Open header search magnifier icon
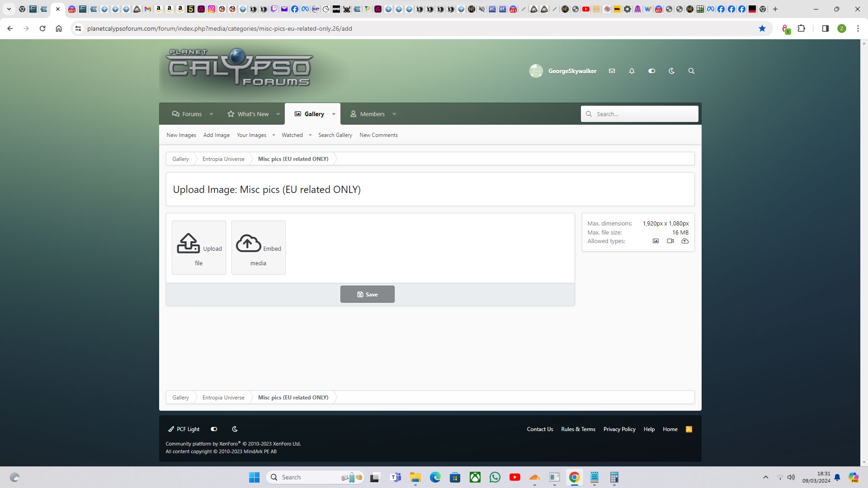This screenshot has height=488, width=868. 692,71
